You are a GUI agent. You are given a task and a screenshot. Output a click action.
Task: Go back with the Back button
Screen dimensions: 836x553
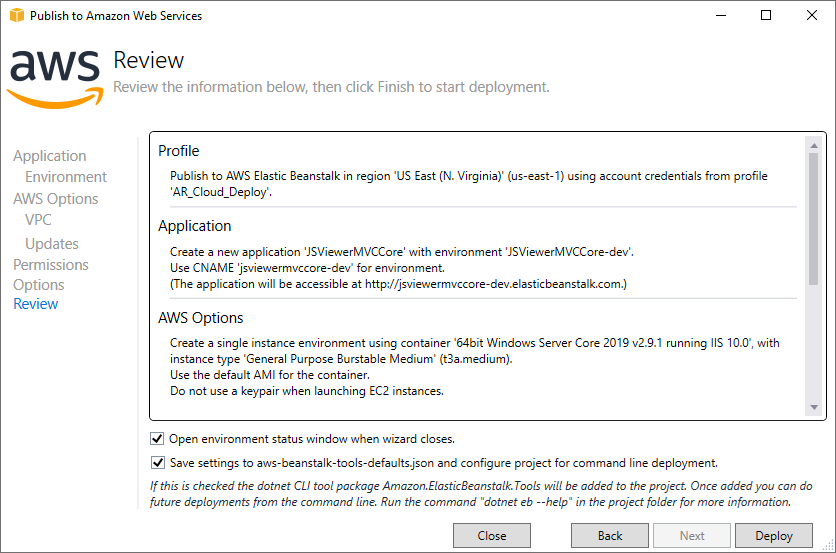tap(609, 535)
